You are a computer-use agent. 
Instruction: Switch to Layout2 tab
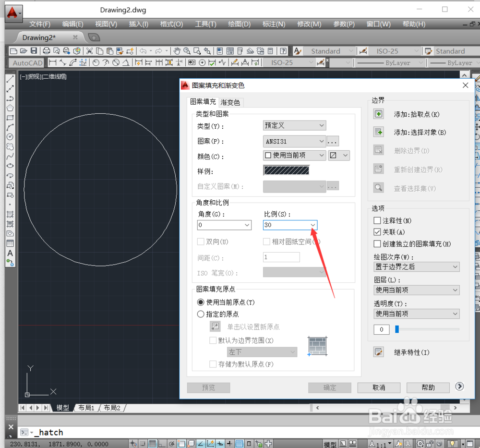[112, 408]
